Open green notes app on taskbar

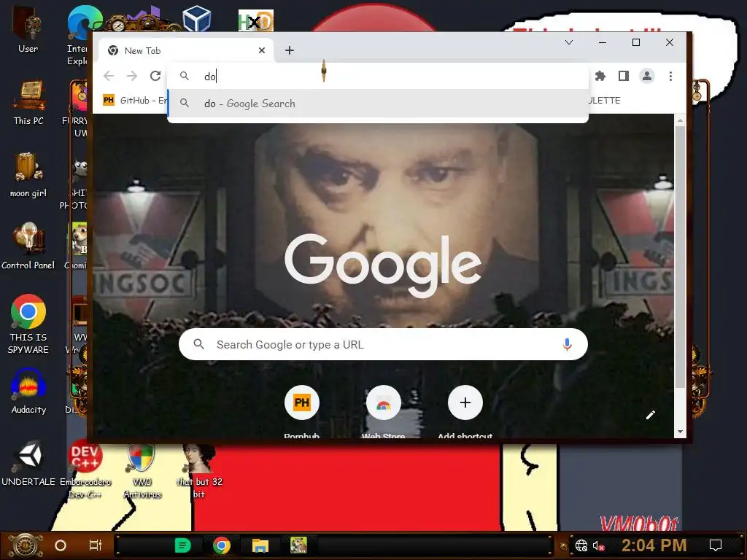coord(182,545)
